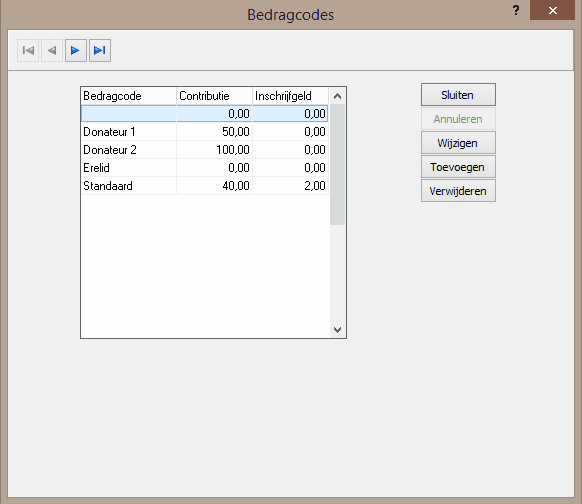This screenshot has width=582, height=504.
Task: Click the Contributie column header
Action: [214, 96]
